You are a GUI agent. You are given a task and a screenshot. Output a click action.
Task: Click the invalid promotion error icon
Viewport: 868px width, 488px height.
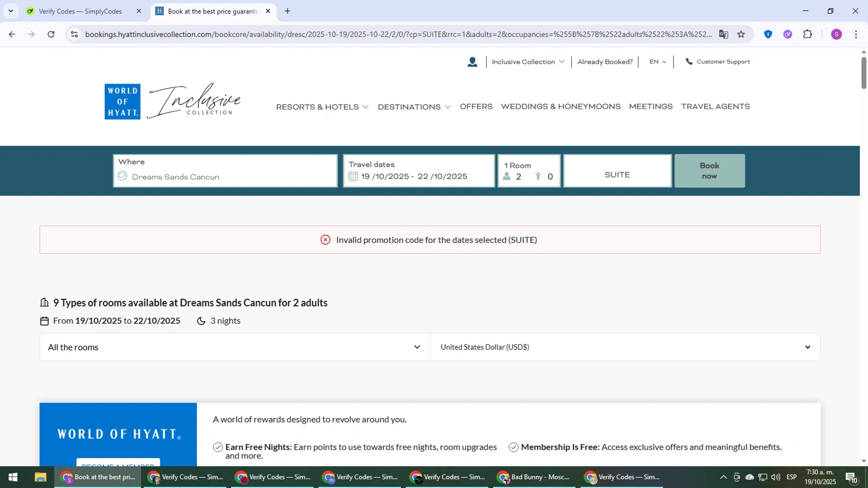[325, 240]
